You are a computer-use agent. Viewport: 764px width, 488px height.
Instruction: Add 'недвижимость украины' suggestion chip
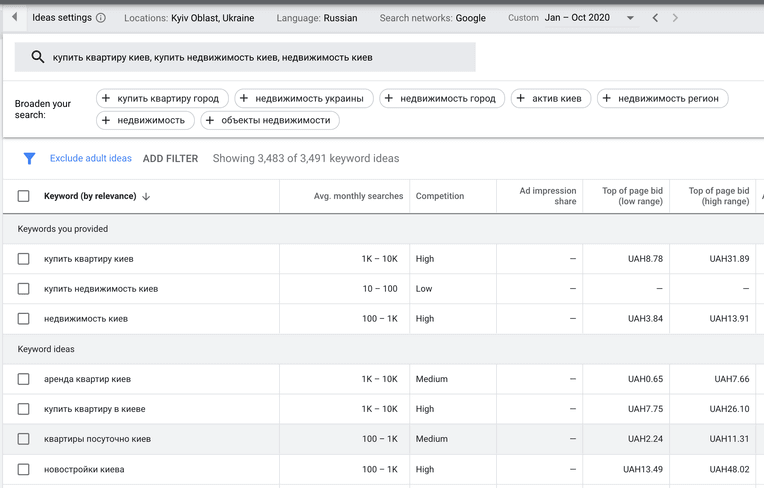coord(304,98)
